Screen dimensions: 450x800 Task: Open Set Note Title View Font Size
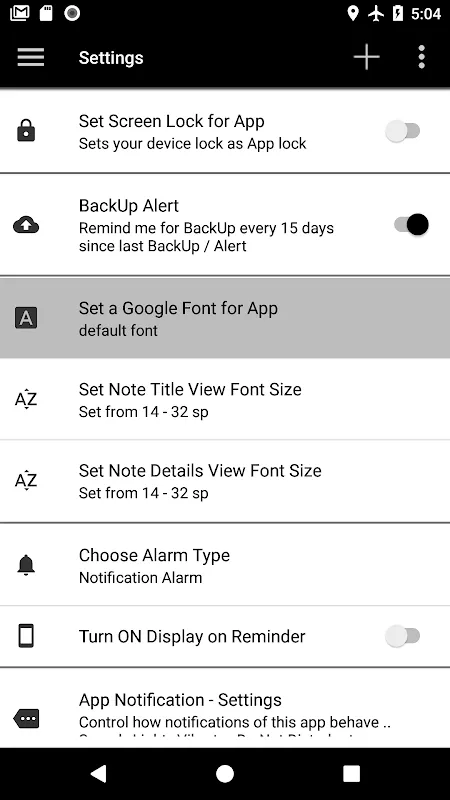(x=225, y=399)
